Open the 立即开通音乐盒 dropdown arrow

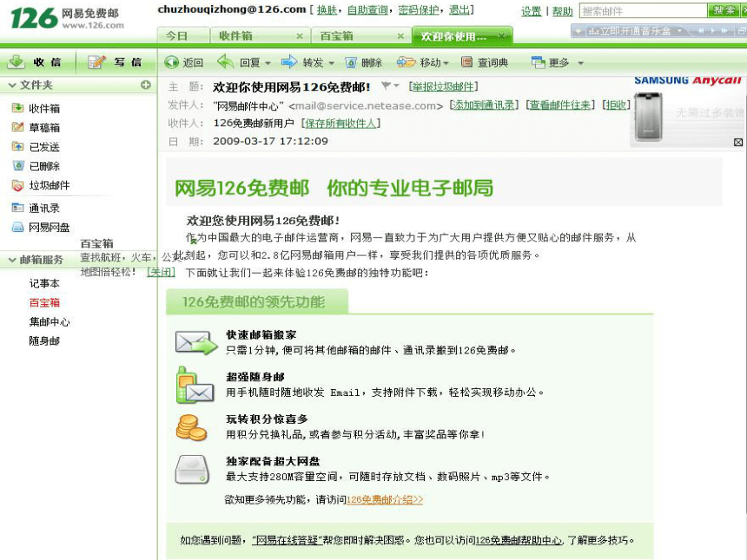point(680,31)
